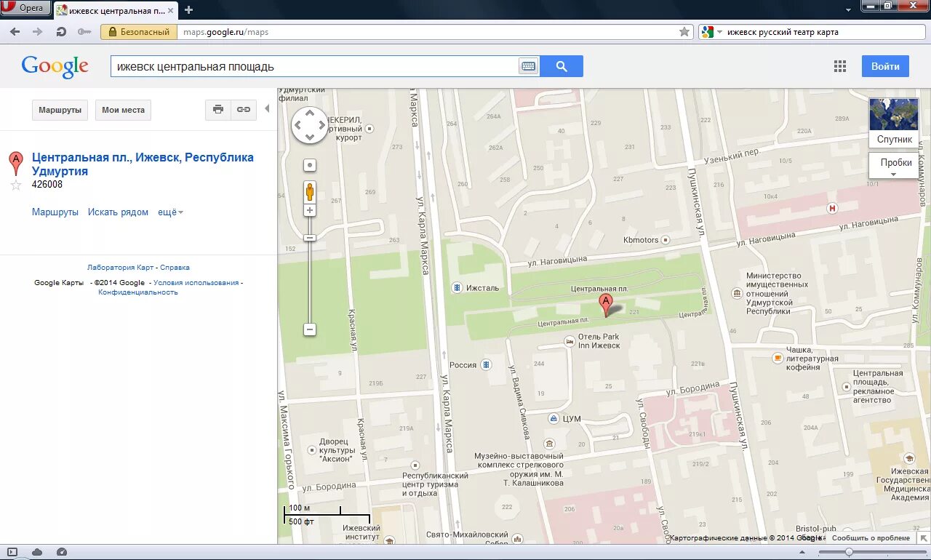The width and height of the screenshot is (931, 560).
Task: Select the Министерство имущественных отношений point
Action: 737,293
